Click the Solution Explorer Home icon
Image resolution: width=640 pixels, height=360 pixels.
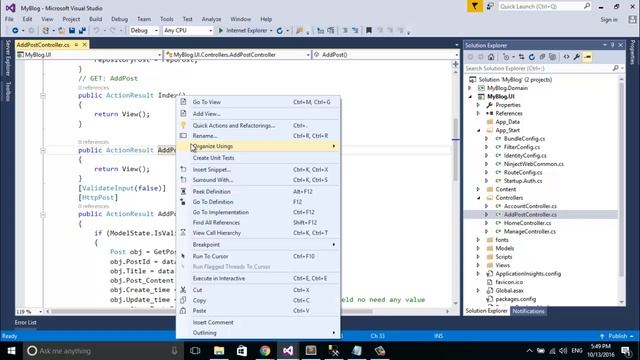(x=491, y=57)
